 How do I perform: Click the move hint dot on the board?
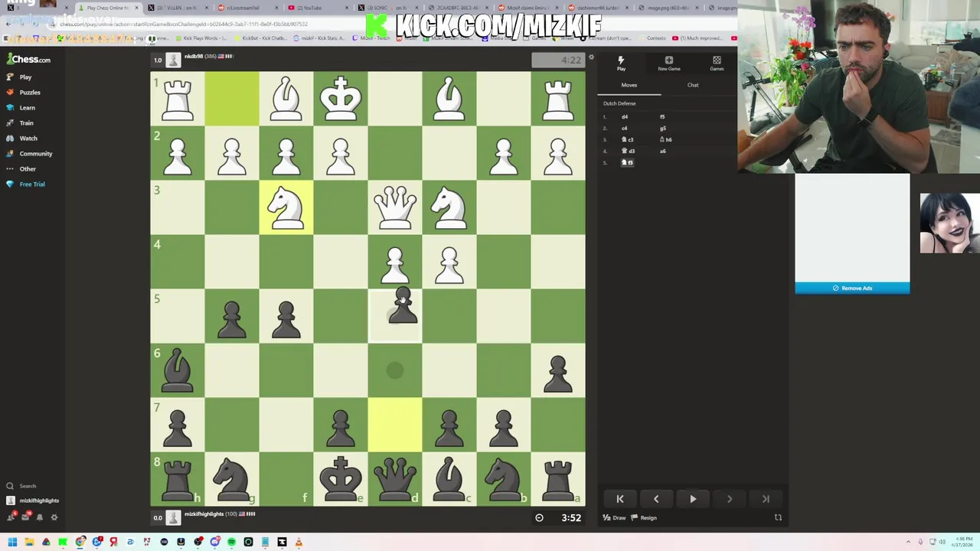point(394,370)
